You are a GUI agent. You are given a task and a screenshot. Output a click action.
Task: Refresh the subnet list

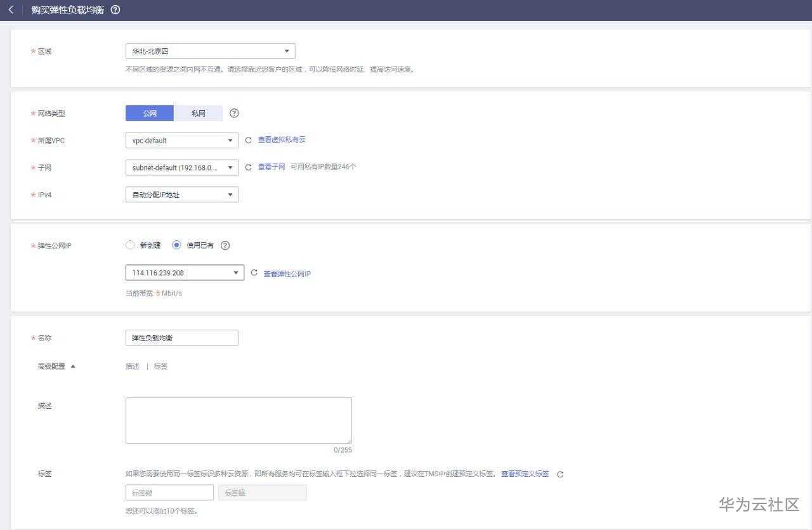[x=248, y=167]
